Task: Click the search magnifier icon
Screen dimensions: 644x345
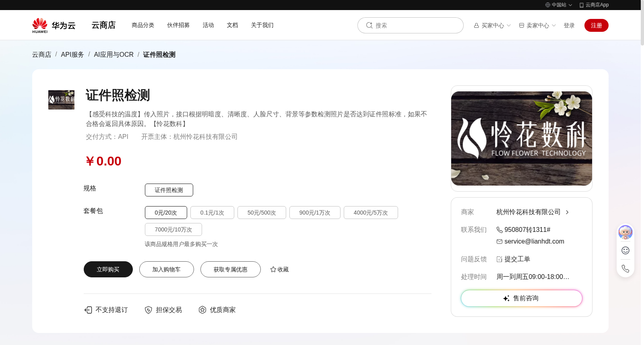Action: [369, 25]
